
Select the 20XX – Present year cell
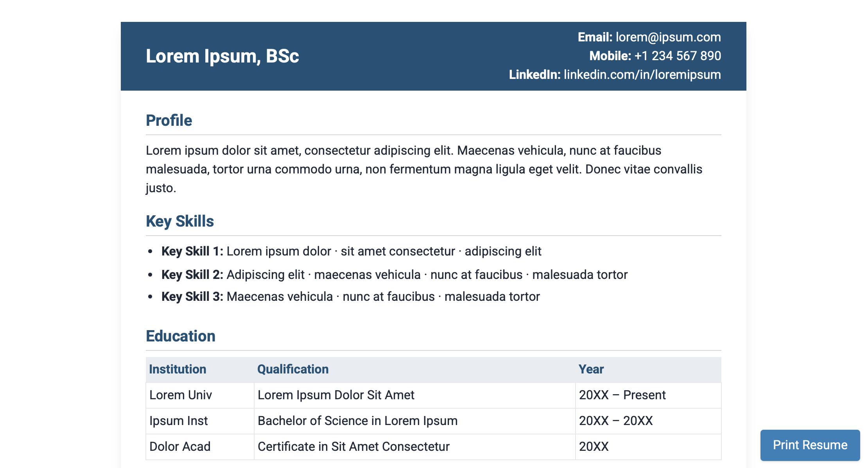[x=622, y=395]
